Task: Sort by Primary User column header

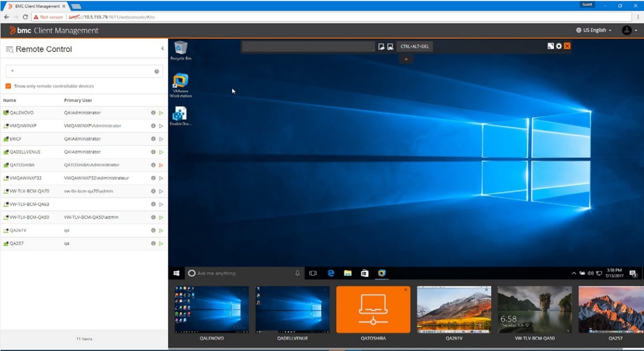Action: click(x=79, y=100)
